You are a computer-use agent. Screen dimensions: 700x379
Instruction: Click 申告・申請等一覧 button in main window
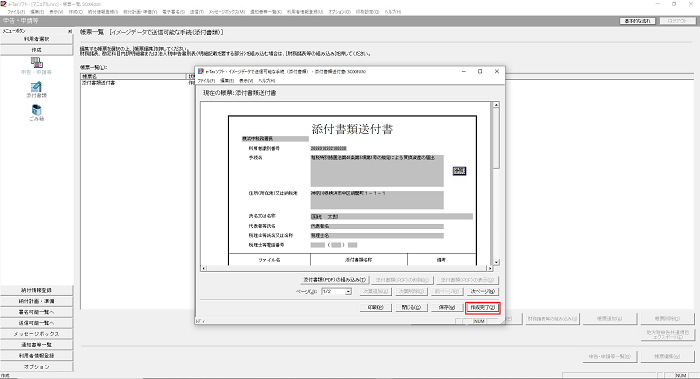click(609, 357)
